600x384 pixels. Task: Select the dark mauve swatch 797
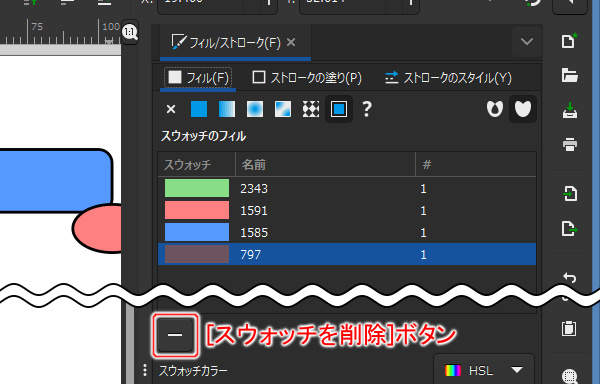click(x=197, y=254)
